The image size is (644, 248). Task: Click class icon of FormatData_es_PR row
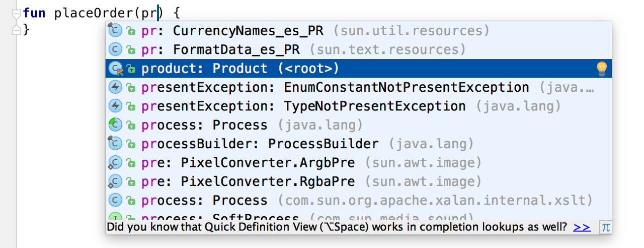click(116, 49)
